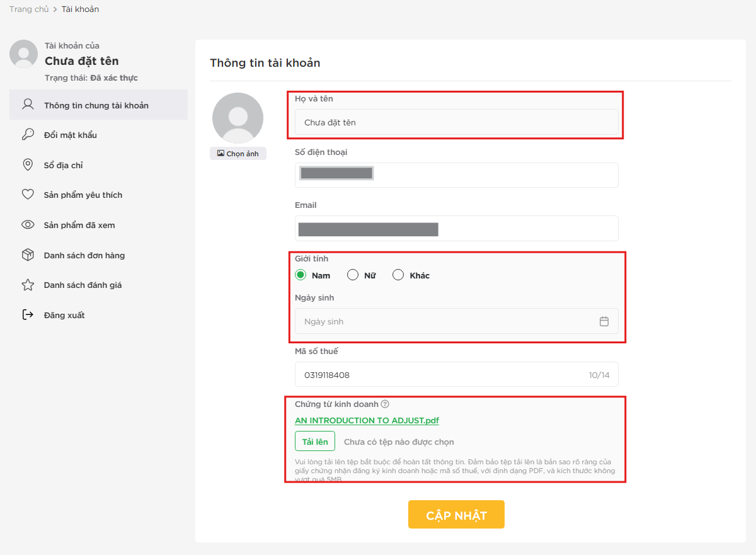The width and height of the screenshot is (756, 555).
Task: Click the key icon beside Đổi mật khẩu
Action: [28, 135]
